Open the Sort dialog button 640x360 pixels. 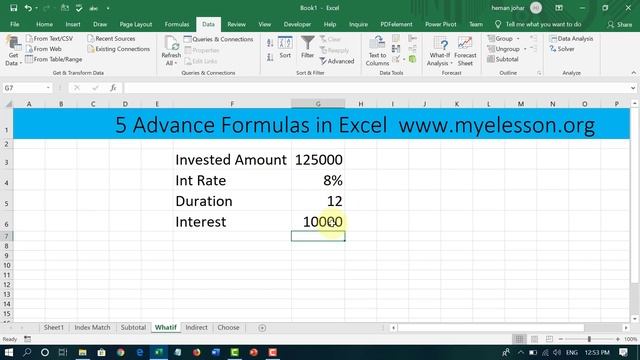pos(285,48)
